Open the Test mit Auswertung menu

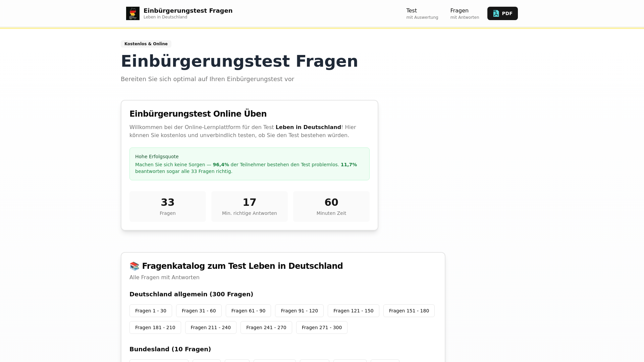pos(422,13)
